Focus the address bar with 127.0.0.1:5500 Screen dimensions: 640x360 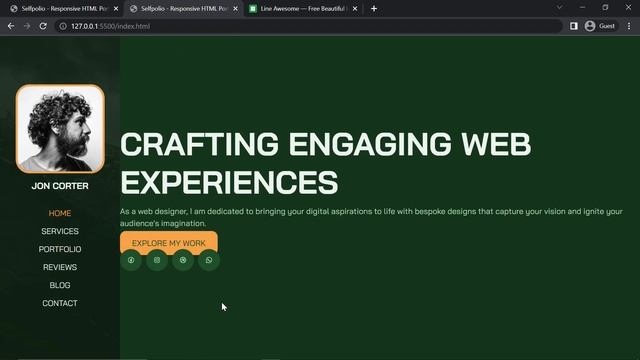pos(309,26)
